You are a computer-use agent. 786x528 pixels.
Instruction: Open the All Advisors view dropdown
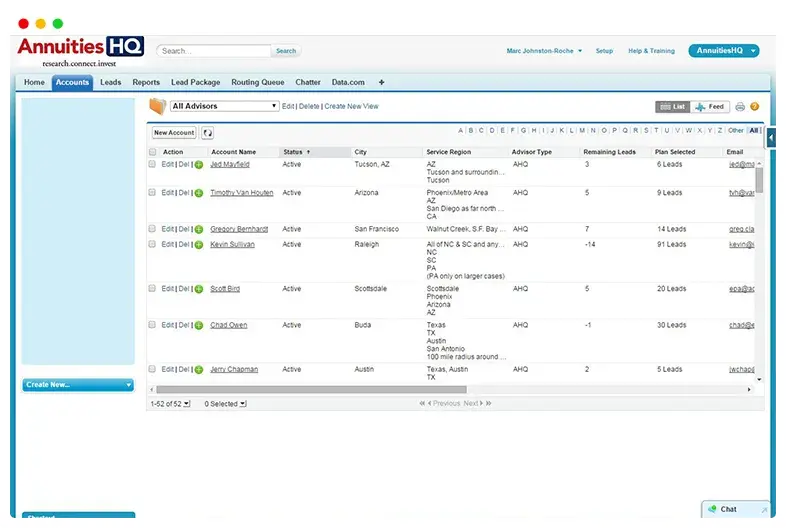[x=224, y=106]
